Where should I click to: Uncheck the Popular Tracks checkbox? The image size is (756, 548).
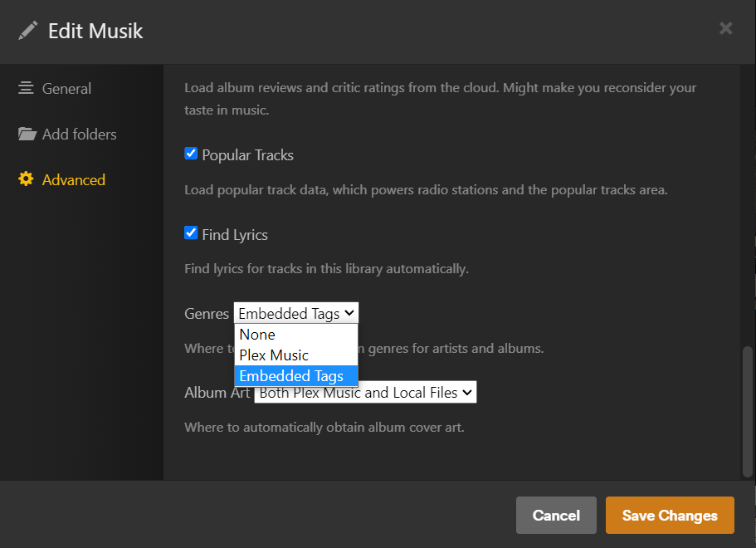click(x=191, y=154)
